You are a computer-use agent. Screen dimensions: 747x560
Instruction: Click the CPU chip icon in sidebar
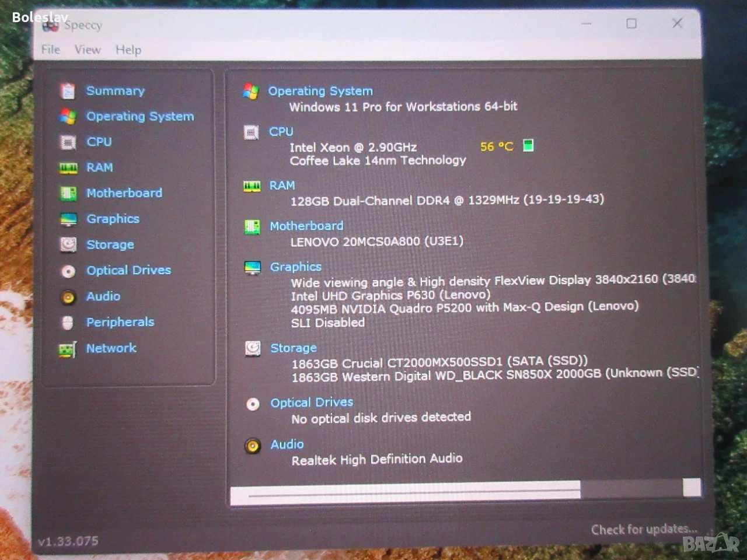tap(68, 142)
